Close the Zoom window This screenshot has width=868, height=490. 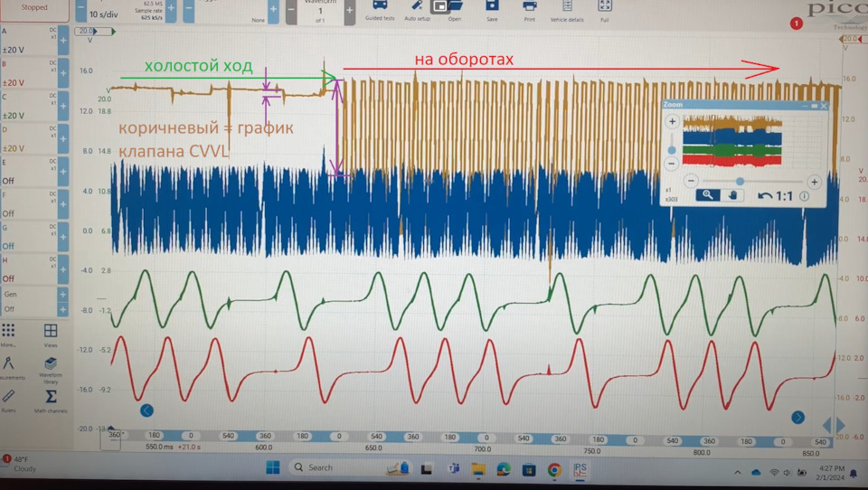click(x=824, y=105)
